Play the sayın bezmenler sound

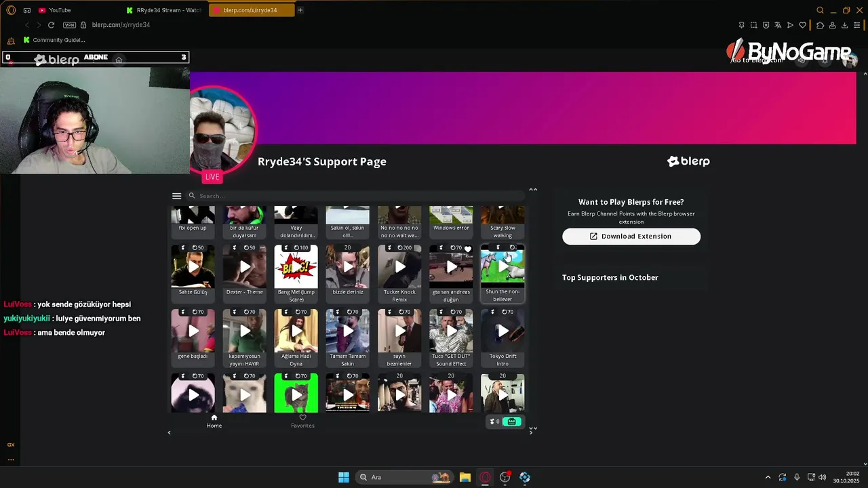pos(399,331)
